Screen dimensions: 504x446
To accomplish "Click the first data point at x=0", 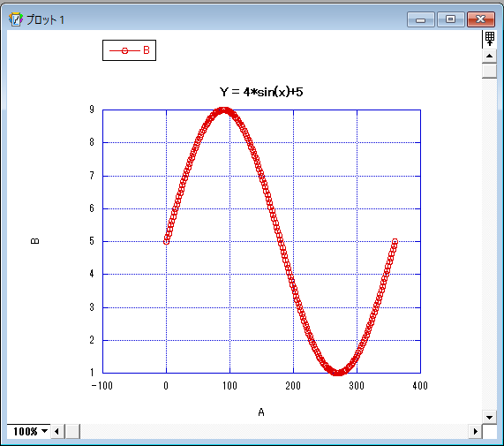I will point(166,241).
